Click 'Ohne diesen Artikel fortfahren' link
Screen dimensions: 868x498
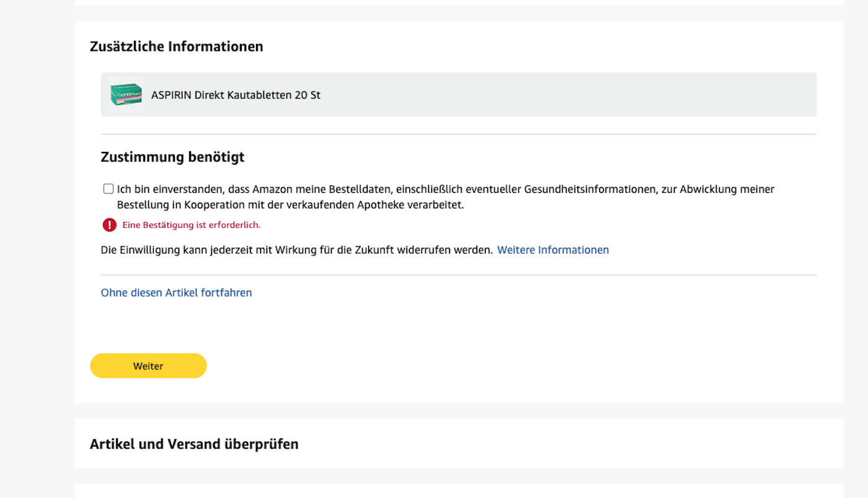176,293
